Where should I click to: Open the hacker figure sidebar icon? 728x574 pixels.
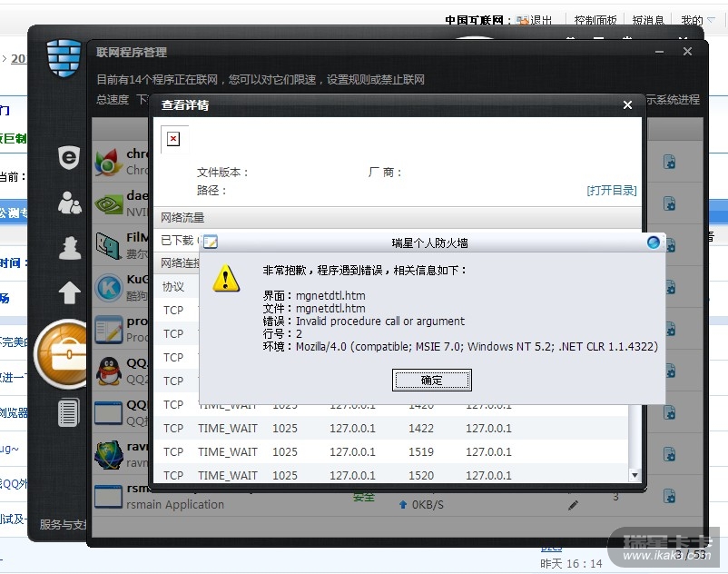70,248
